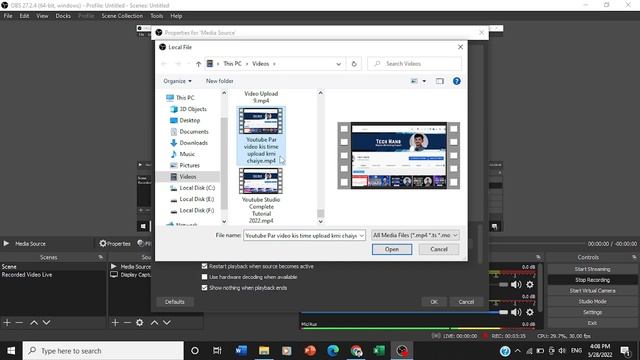Move scene up with arrow icon

pos(34,323)
